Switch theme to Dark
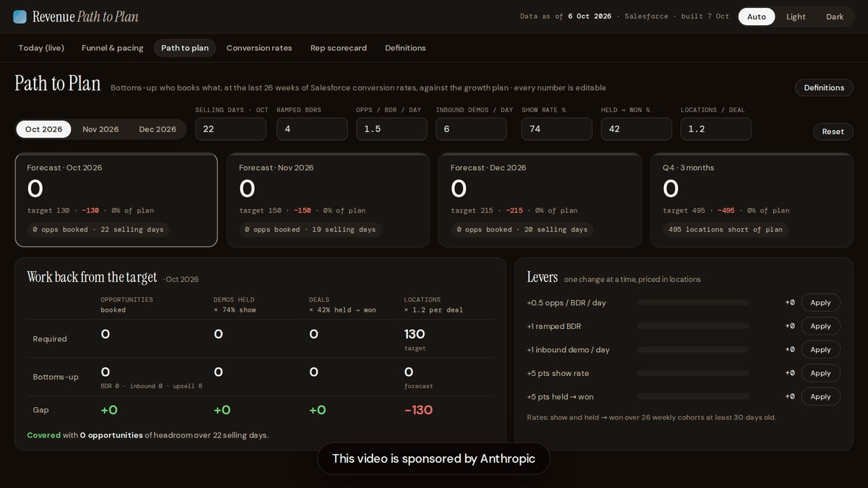The height and width of the screenshot is (488, 868). point(835,17)
